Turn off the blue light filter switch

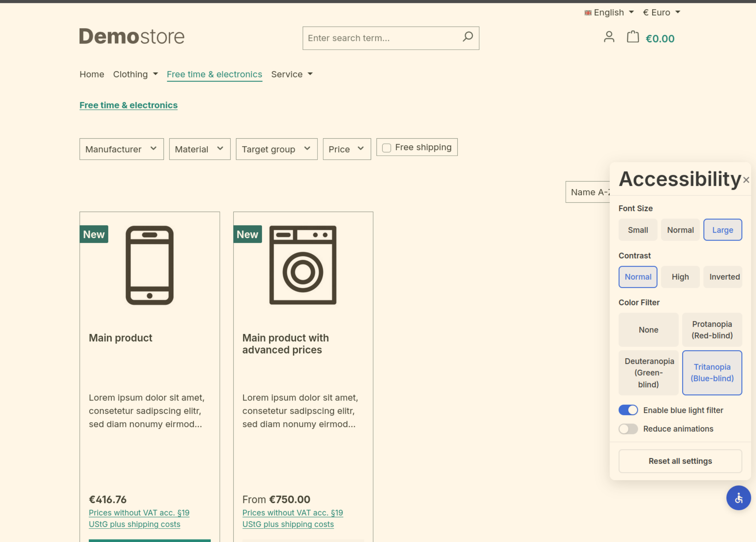[x=628, y=410]
